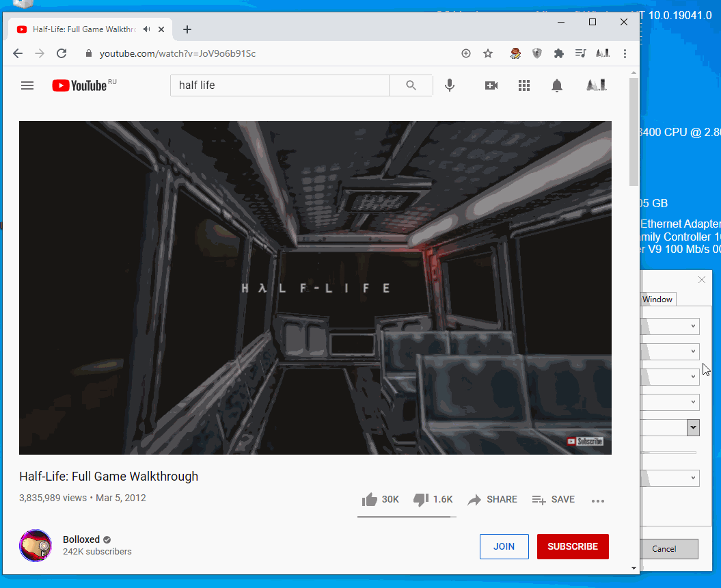Open the Chrome extensions puzzle icon
This screenshot has height=588, width=721.
click(558, 53)
